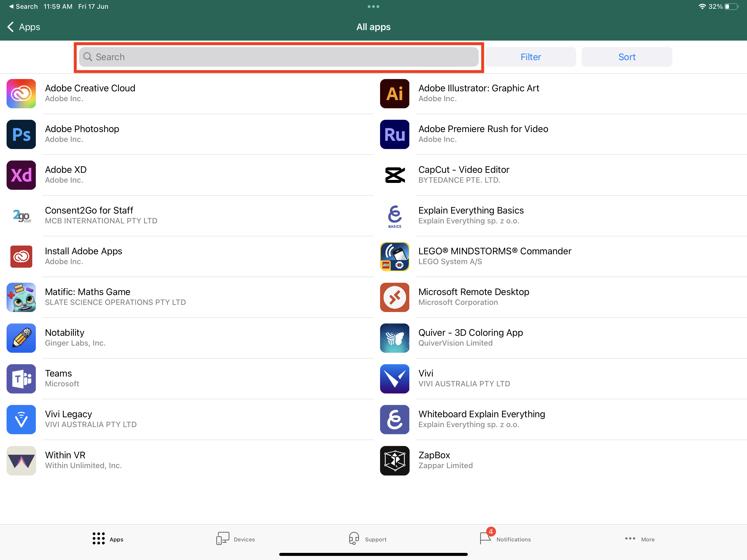Select Consent2Go for Staff title text

click(89, 210)
